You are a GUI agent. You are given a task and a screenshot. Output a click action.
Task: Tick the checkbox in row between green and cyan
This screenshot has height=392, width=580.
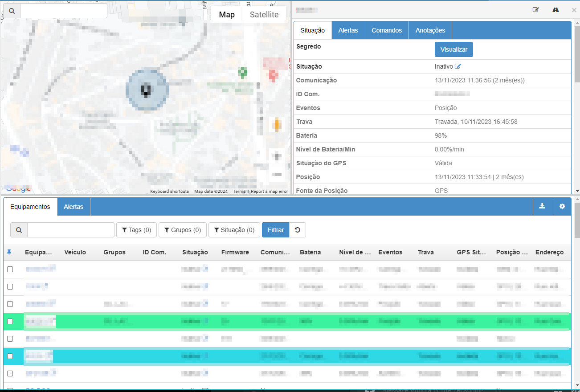10,339
